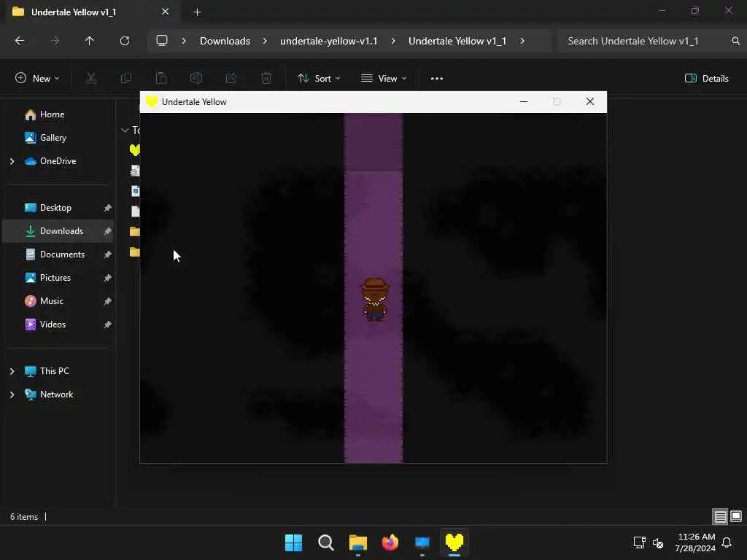The image size is (747, 560).
Task: Refresh the current folder
Action: tap(124, 41)
